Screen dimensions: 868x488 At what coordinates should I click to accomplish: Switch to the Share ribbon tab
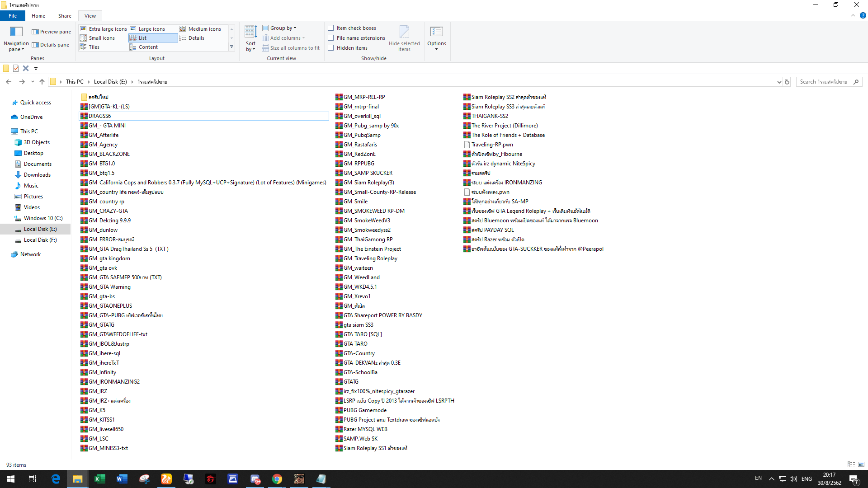65,16
